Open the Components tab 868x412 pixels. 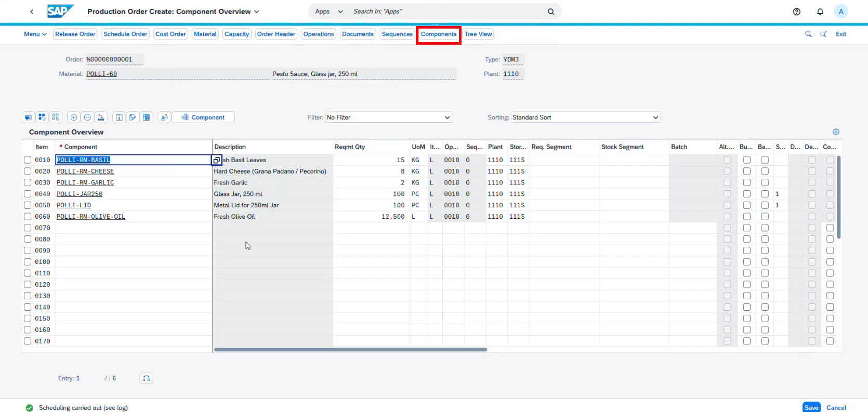point(439,34)
